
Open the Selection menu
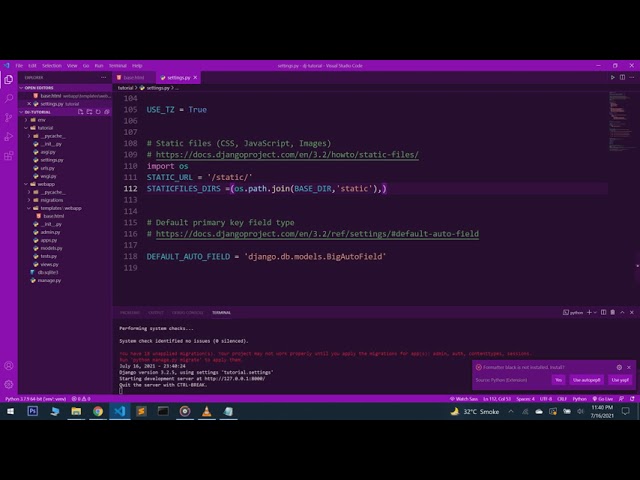pyautogui.click(x=52, y=65)
